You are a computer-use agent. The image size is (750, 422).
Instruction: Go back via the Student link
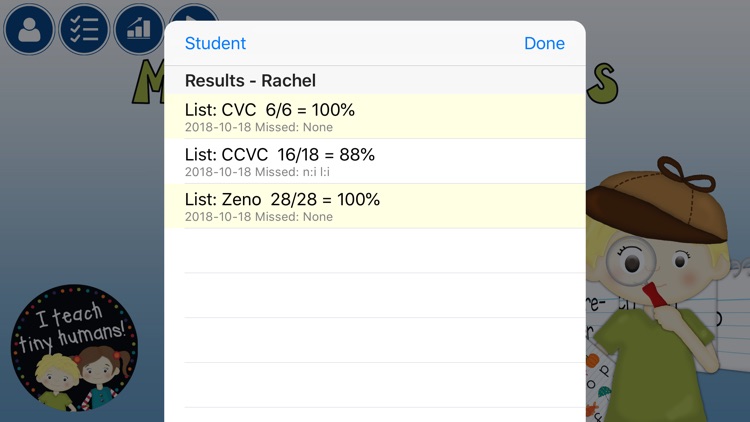pyautogui.click(x=215, y=43)
